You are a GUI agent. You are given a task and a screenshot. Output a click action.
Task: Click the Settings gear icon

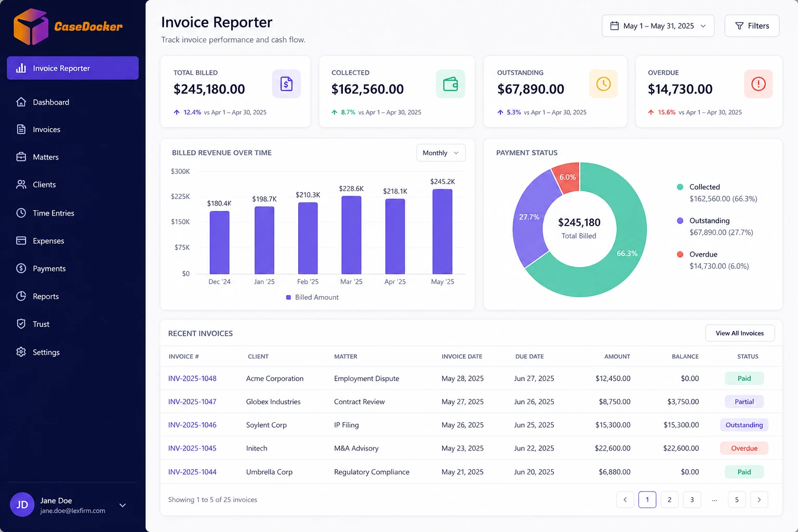[21, 352]
